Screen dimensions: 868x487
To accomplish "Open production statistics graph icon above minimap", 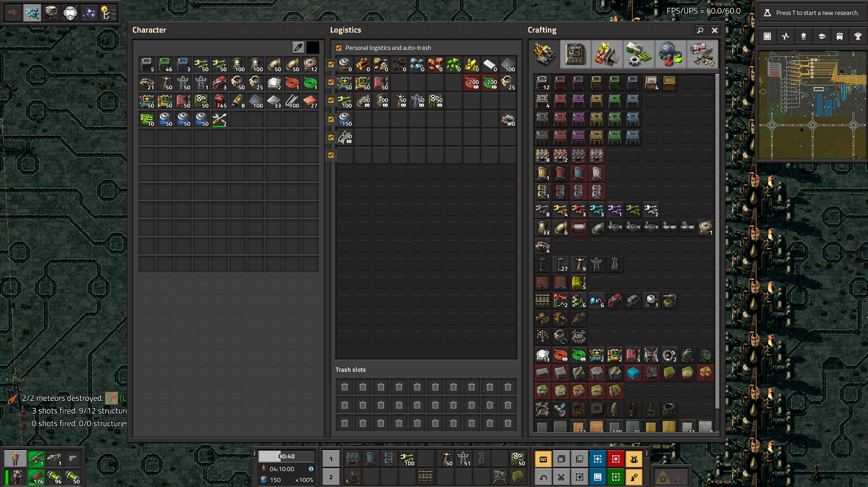I will [785, 37].
